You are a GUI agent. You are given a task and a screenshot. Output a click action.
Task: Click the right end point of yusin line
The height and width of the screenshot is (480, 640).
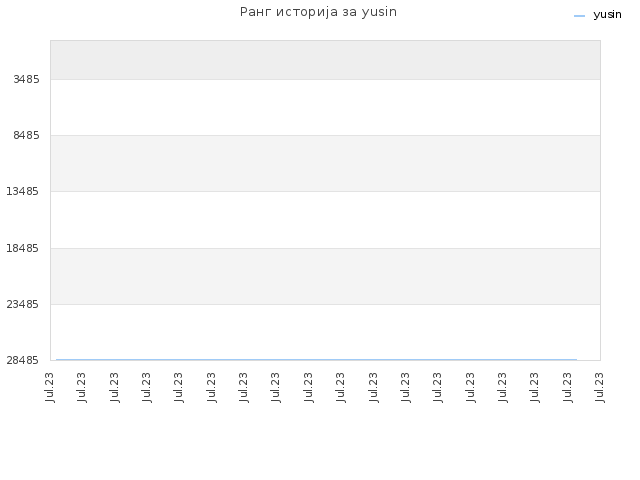[576, 360]
